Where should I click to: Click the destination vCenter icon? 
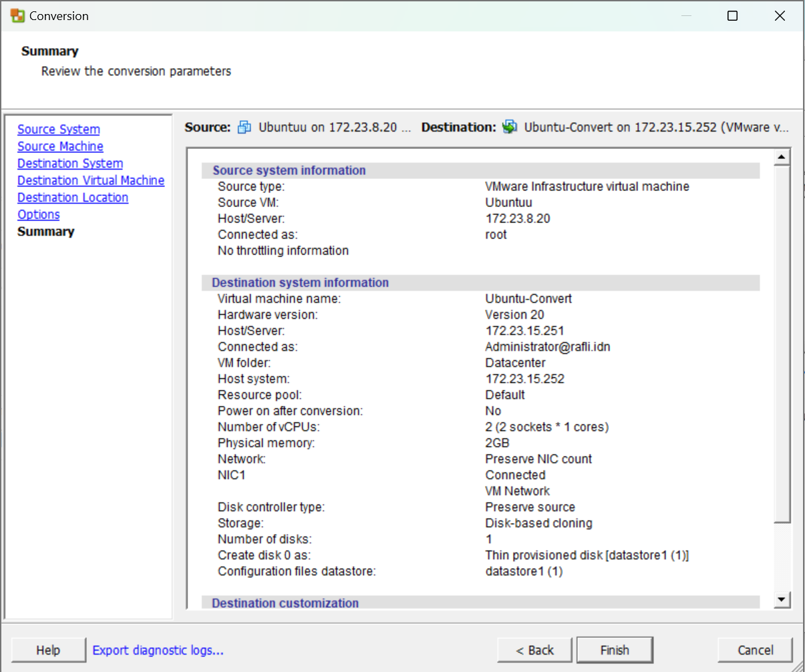[x=510, y=127]
